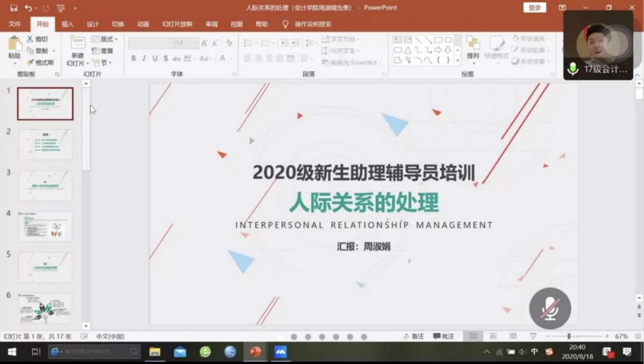The height and width of the screenshot is (364, 644).
Task: Open PowerPoint from the Windows taskbar
Action: point(255,352)
